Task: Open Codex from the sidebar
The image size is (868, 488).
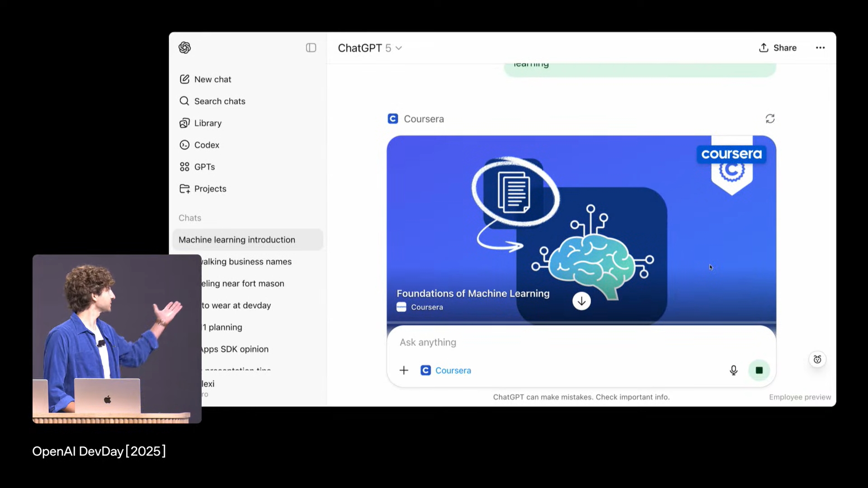Action: point(207,145)
